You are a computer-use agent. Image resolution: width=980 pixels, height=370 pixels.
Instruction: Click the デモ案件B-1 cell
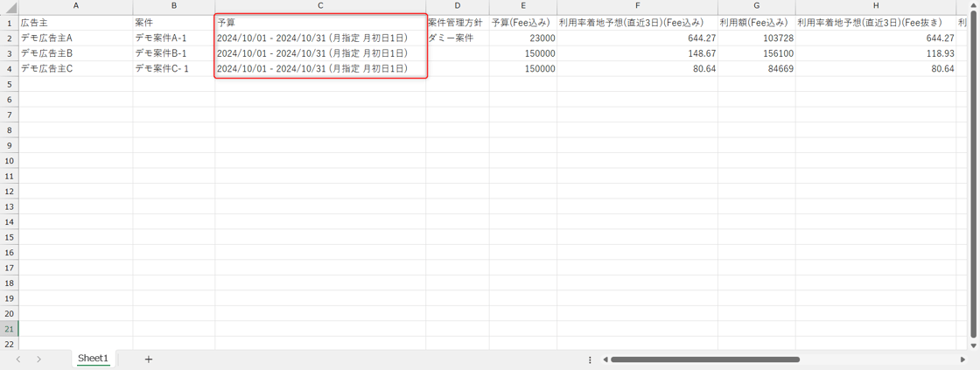tap(173, 53)
